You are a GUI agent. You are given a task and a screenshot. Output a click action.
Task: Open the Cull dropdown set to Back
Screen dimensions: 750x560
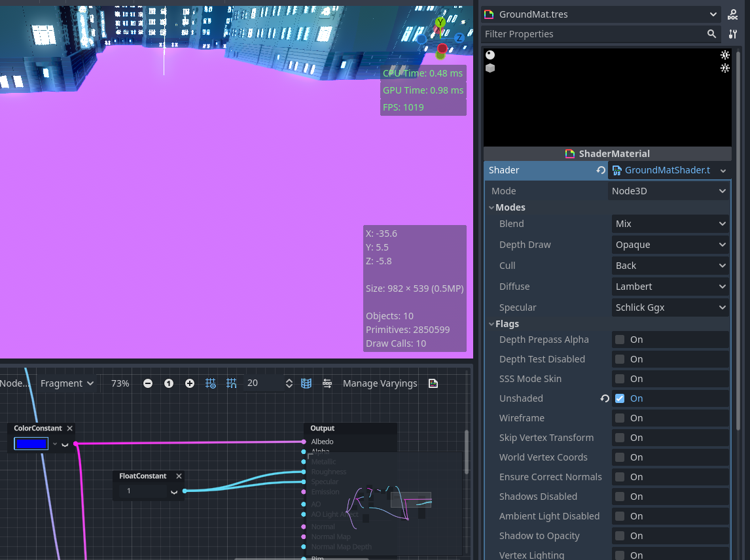[x=670, y=265]
